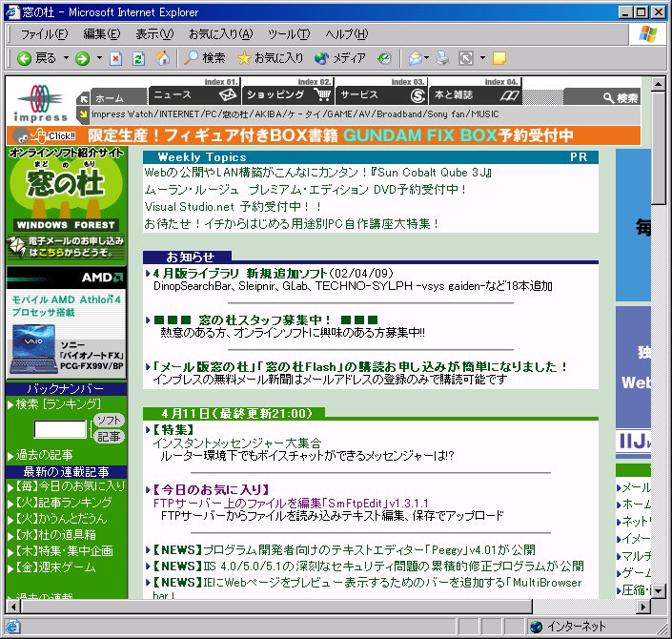Open 検索 [ランキング] sidebar link
The image size is (672, 639).
58,404
